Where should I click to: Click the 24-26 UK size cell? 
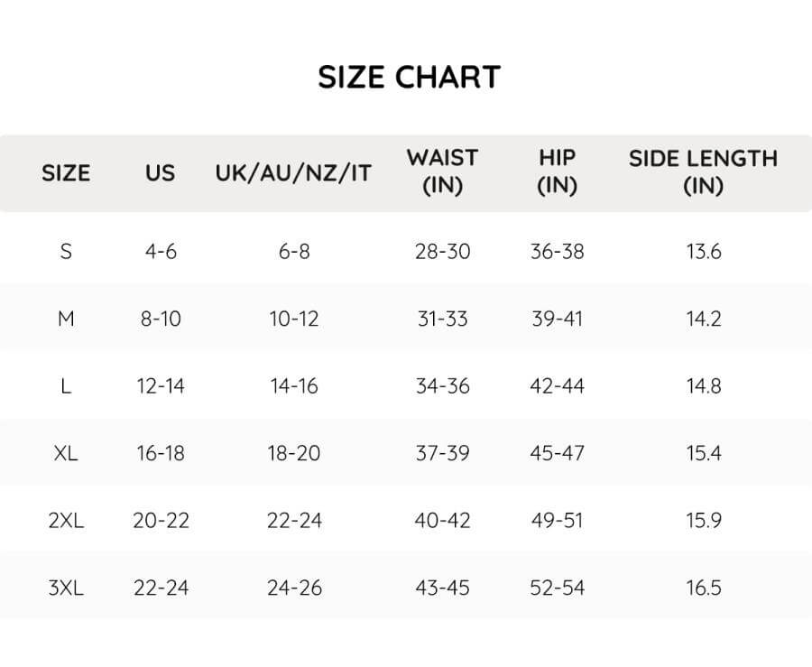coord(294,588)
